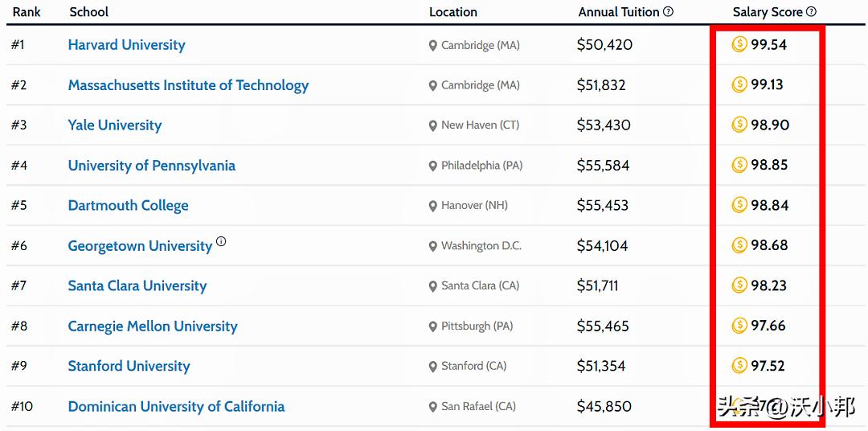
Task: Go to Carnegie Mellon University page
Action: click(153, 326)
